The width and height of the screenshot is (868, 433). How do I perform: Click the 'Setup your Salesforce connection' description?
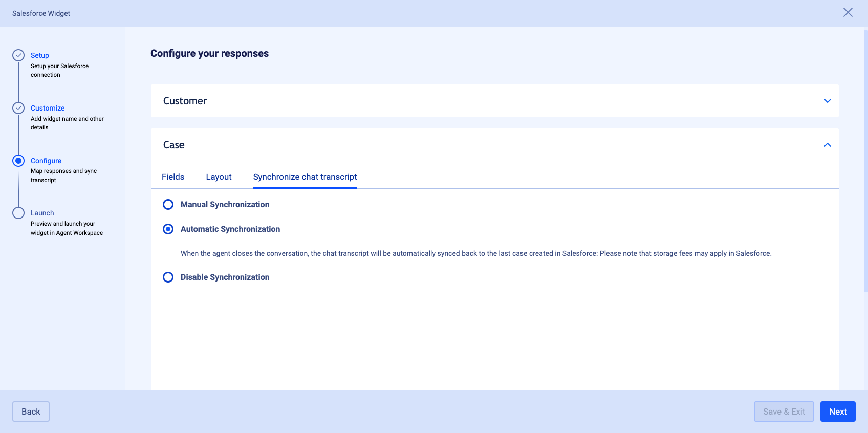point(59,71)
